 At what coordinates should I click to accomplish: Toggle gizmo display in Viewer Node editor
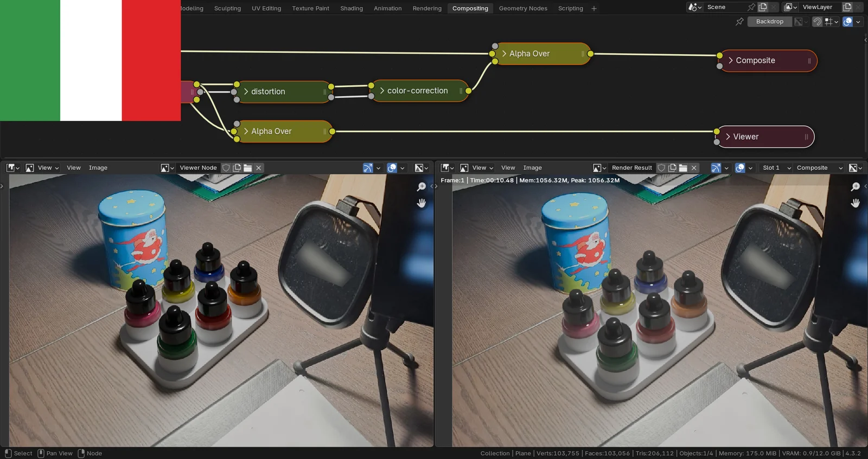(368, 168)
